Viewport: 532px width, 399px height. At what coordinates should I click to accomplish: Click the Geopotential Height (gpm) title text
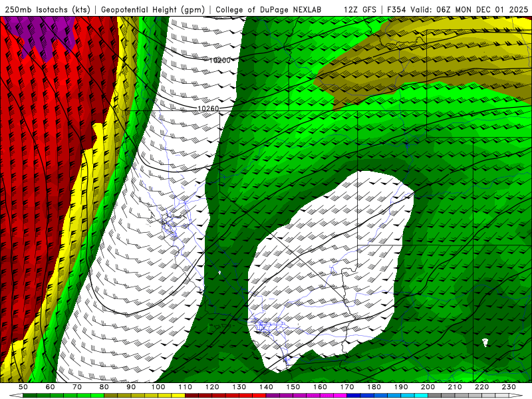(x=153, y=9)
